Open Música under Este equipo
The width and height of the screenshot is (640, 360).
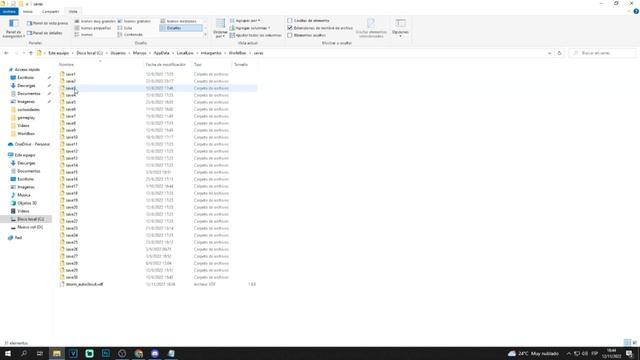pos(24,195)
